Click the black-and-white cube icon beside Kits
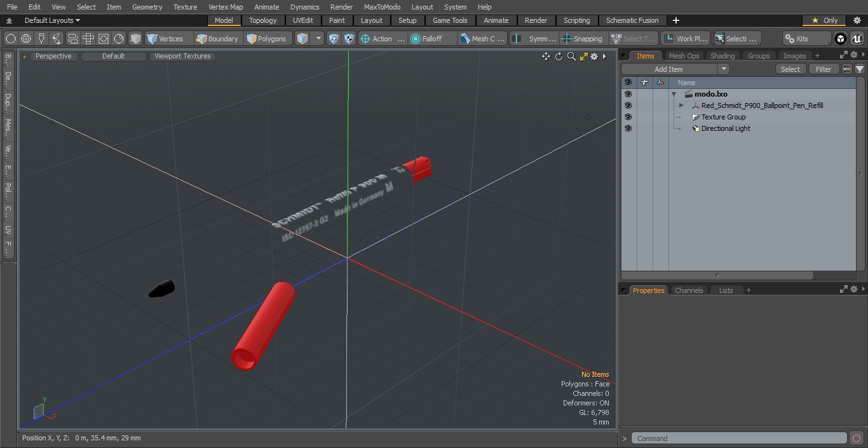 tap(841, 39)
